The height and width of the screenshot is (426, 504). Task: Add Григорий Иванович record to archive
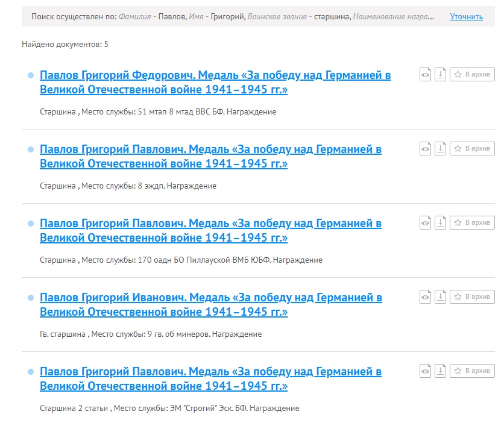[472, 297]
